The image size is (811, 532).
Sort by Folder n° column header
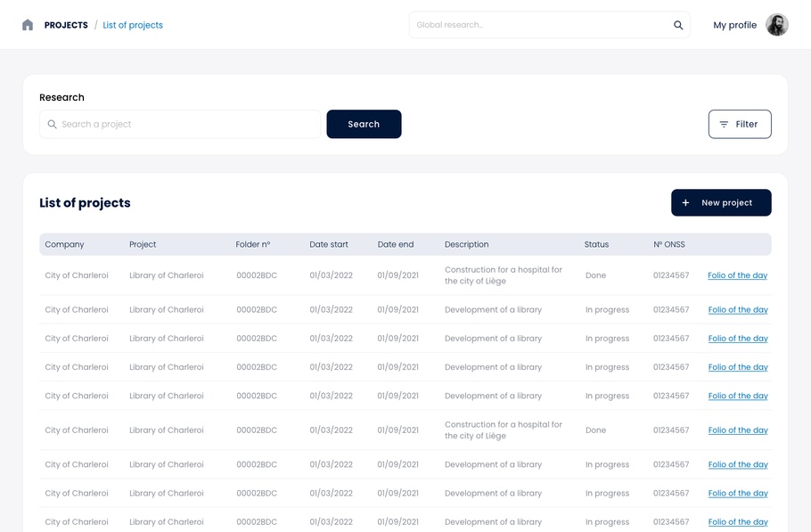tap(252, 244)
